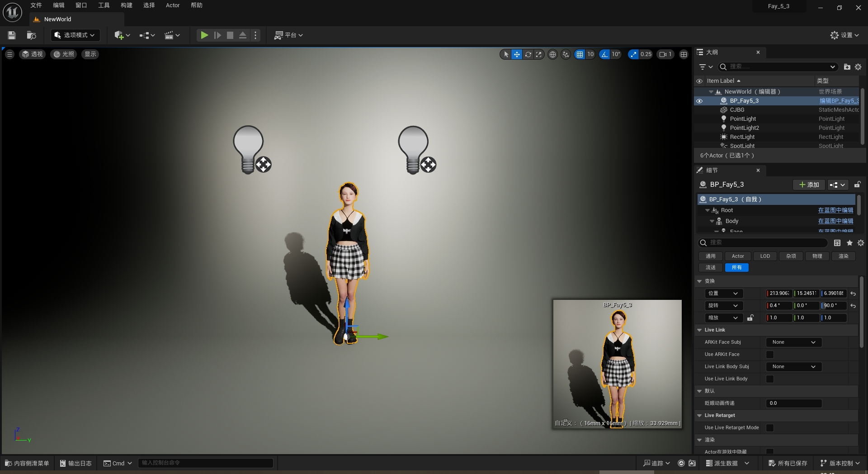Screen dimensions: 868x474
Task: Toggle surface snapping icon
Action: pos(566,54)
